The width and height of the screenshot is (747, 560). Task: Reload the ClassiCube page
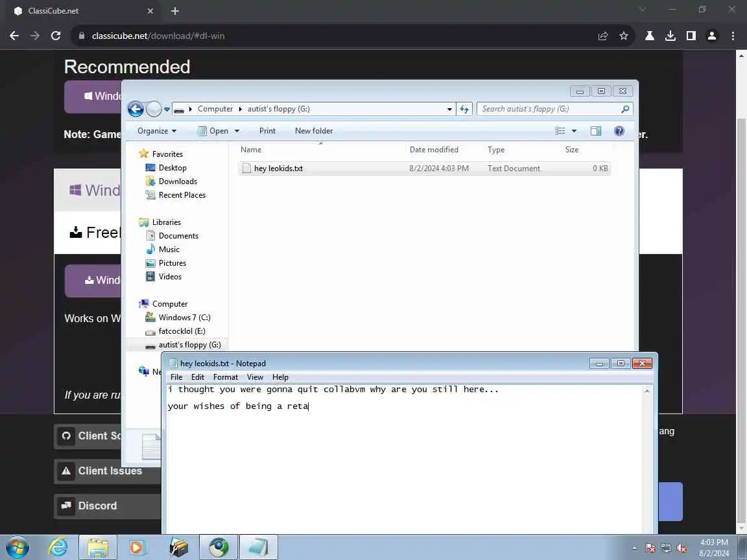click(x=56, y=36)
